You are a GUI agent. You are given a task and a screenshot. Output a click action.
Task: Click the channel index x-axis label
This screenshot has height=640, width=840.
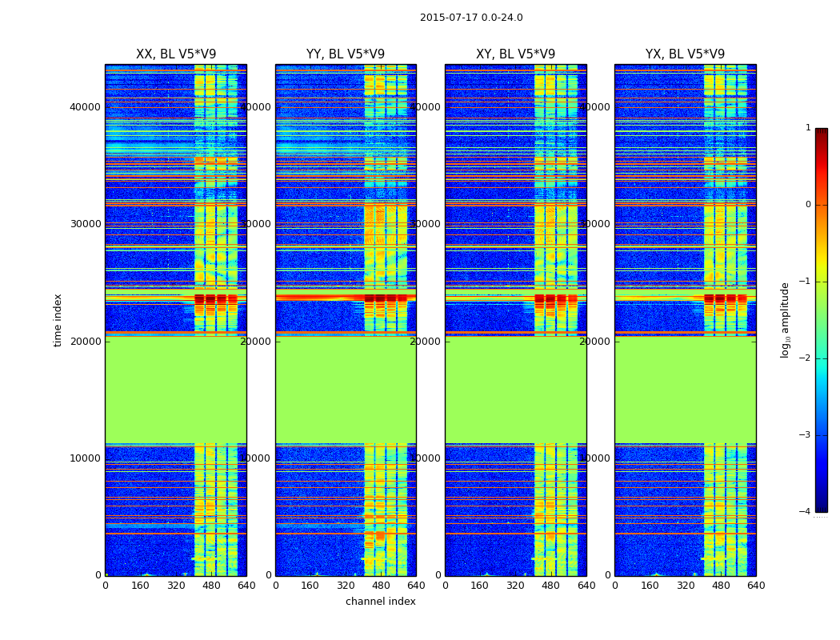tap(380, 602)
